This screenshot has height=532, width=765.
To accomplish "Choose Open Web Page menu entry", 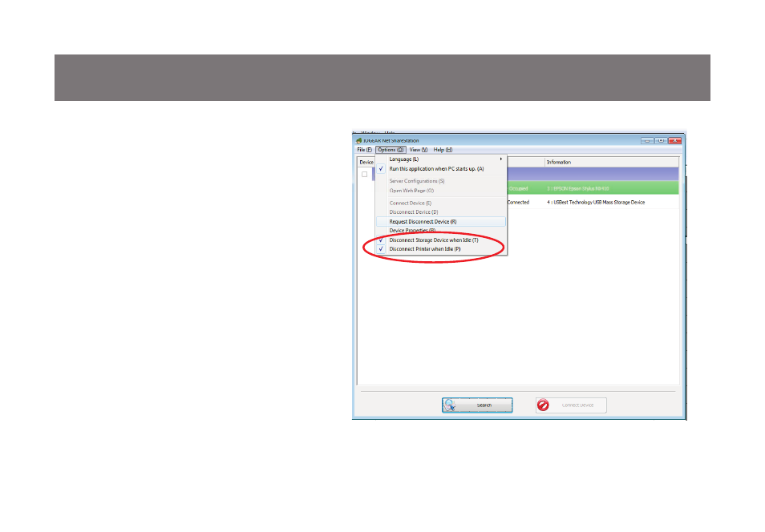I will click(441, 191).
